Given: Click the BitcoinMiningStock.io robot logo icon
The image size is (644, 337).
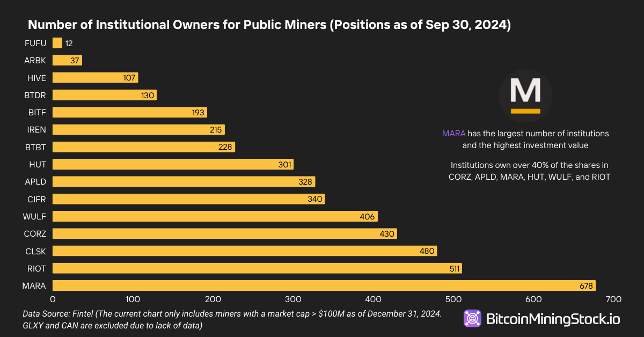Looking at the screenshot, I should pyautogui.click(x=473, y=319).
